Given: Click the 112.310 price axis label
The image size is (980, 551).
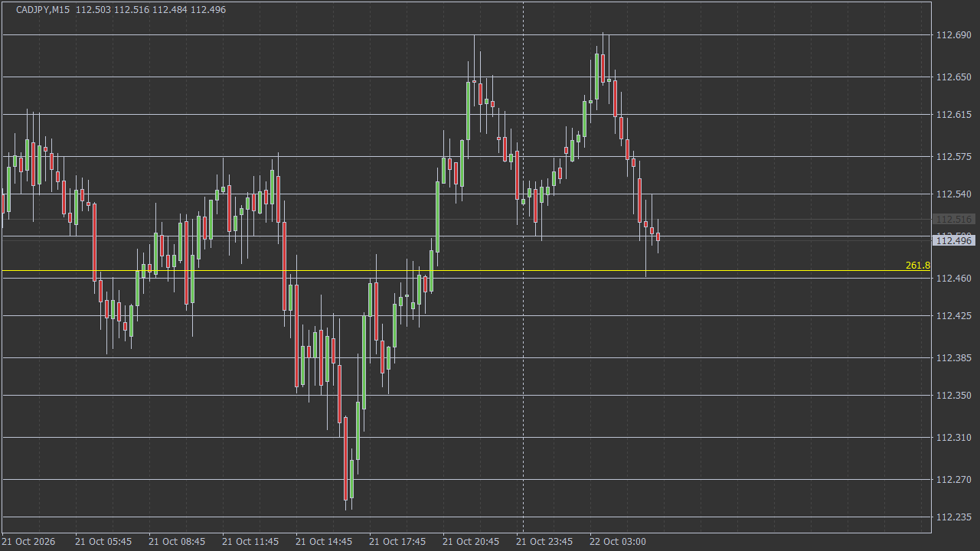Looking at the screenshot, I should 954,438.
